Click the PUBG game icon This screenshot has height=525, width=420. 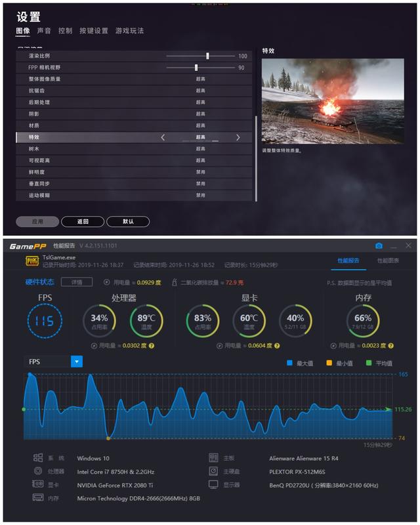(x=32, y=261)
